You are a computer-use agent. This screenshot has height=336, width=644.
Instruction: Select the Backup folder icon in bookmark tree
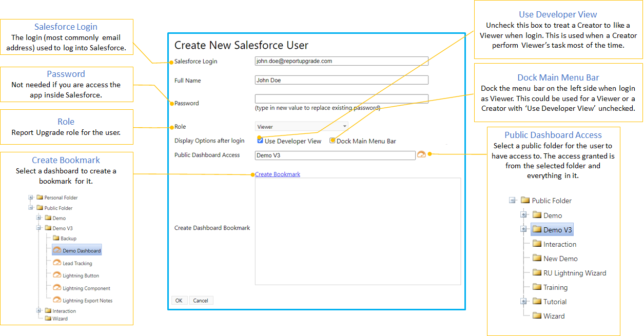click(56, 238)
